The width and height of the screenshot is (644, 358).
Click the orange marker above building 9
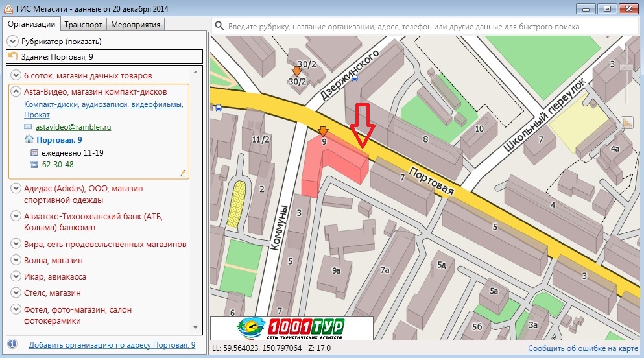pyautogui.click(x=323, y=131)
